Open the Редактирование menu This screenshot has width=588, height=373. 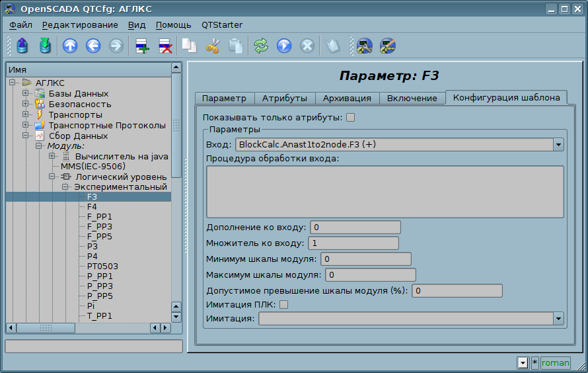[x=80, y=24]
